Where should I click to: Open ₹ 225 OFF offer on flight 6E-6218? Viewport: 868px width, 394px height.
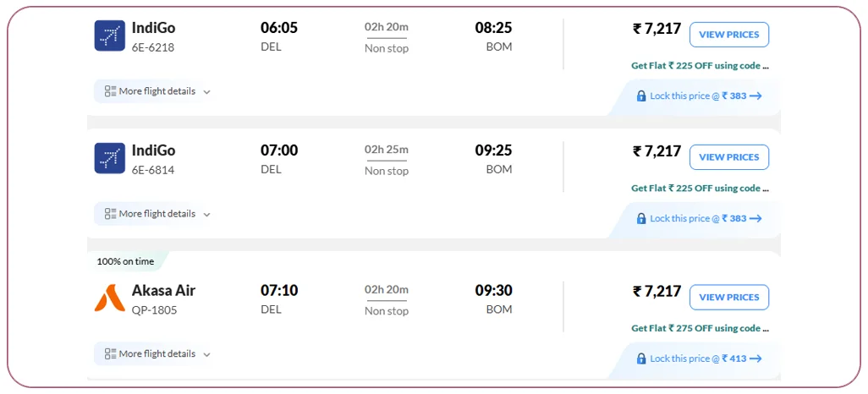pos(700,65)
